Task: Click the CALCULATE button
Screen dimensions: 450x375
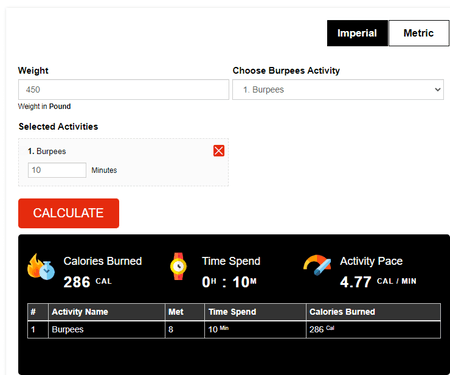Action: tap(68, 213)
